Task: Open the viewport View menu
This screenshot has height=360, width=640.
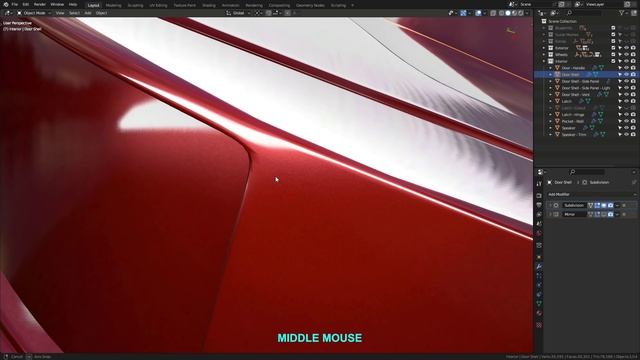Action: pos(60,13)
